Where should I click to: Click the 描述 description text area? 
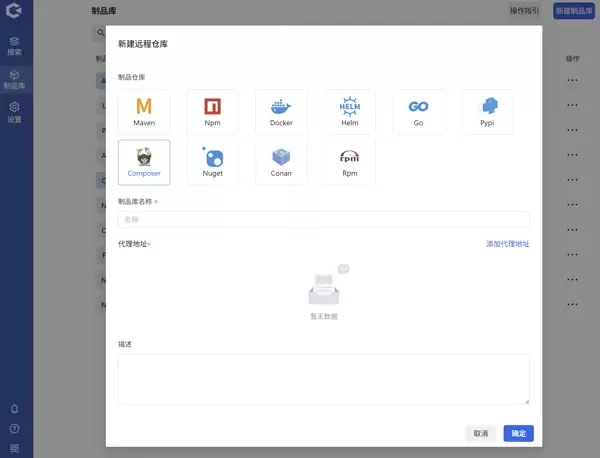[323, 378]
